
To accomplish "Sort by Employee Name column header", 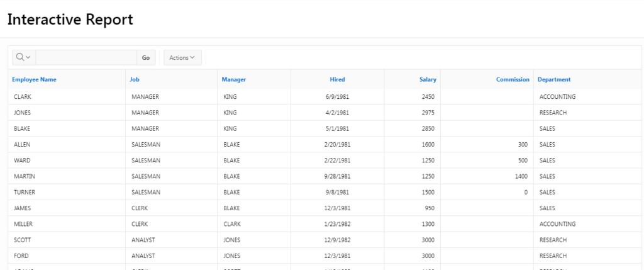I will [34, 79].
